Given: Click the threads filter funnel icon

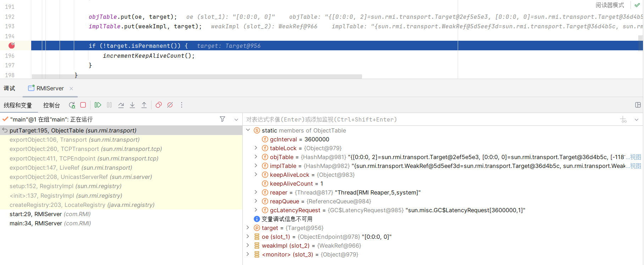Looking at the screenshot, I should tap(222, 119).
